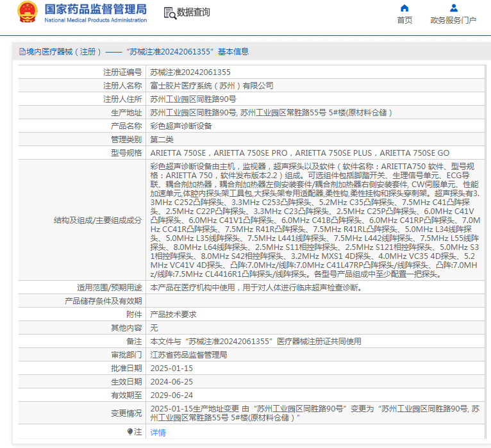Click expiry date 2029-06-24
The image size is (491, 448).
pos(172,395)
